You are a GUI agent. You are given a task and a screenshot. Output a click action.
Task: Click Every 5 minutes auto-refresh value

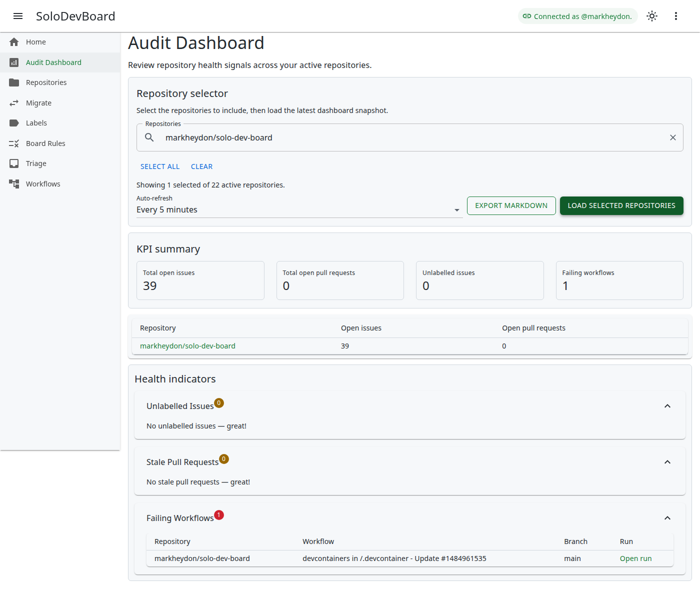(167, 210)
